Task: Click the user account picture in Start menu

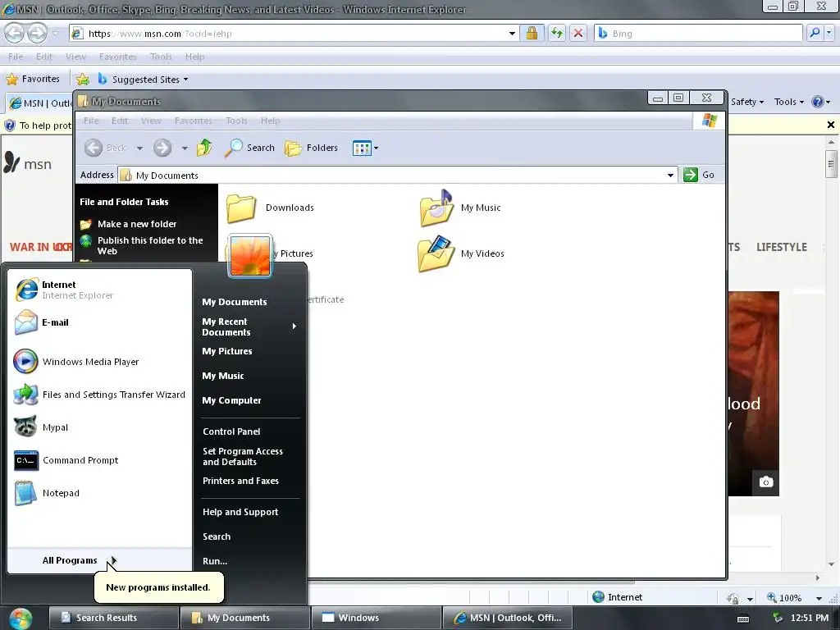Action: point(250,256)
